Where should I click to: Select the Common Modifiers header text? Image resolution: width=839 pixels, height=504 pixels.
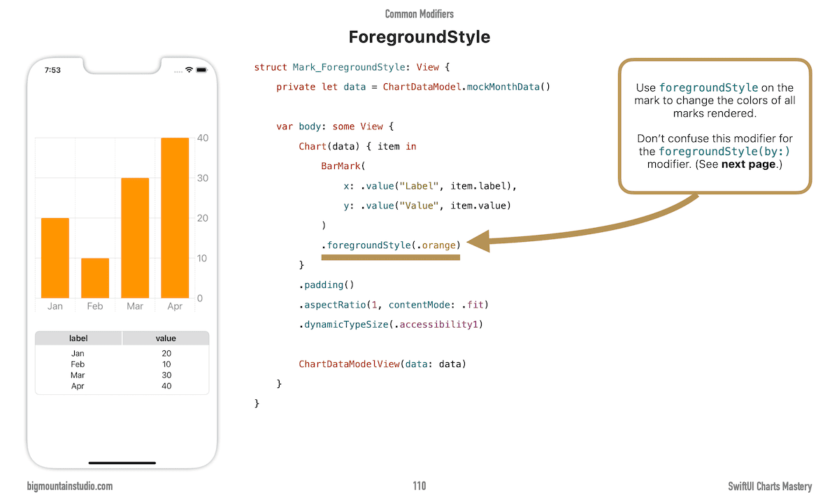419,13
